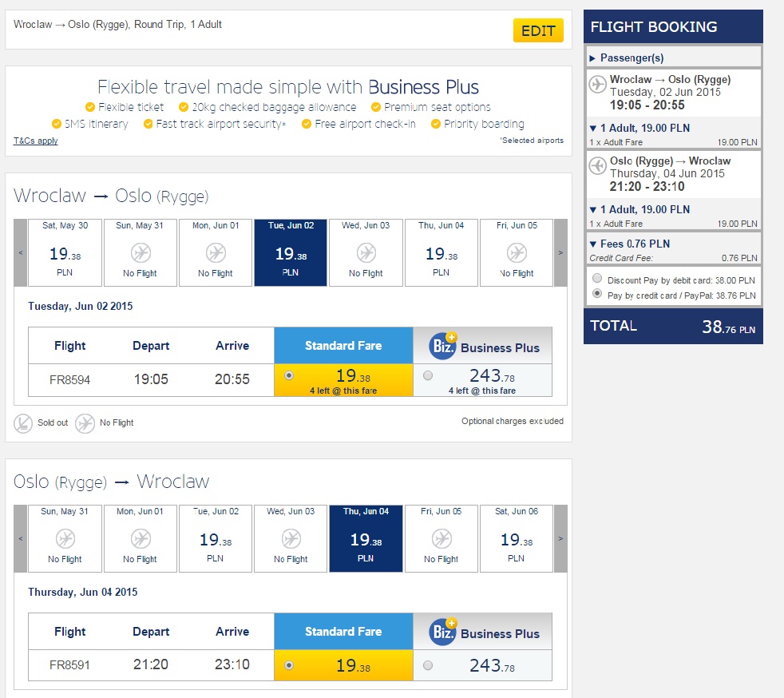Select Business Plus 243.78 fare for flight FR8594
Screen dimensions: 784x698
429,375
